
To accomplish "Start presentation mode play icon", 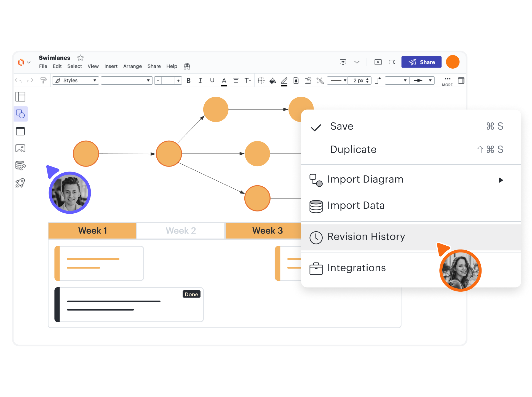I will [378, 62].
